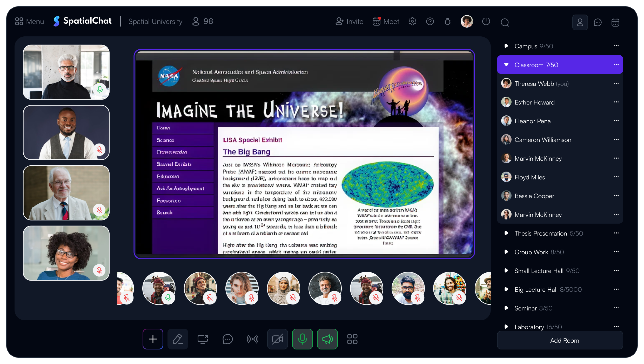This screenshot has height=364, width=644.
Task: Open the three-dot menu for Bessie Cooper
Action: point(616,196)
